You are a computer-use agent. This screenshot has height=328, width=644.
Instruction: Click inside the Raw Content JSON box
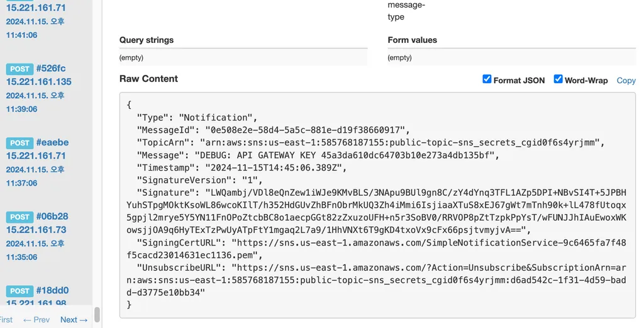coord(377,205)
